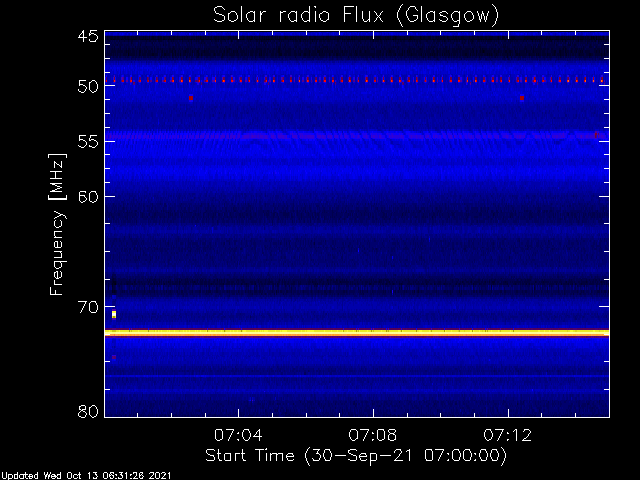Click the 07:04 time tick label
The image size is (640, 480).
[238, 435]
